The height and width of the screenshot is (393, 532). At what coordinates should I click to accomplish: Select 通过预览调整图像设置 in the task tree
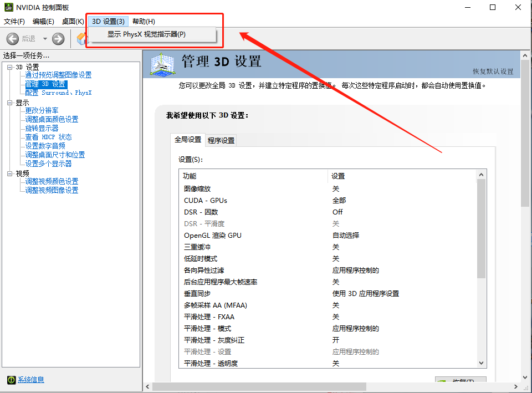click(x=58, y=75)
